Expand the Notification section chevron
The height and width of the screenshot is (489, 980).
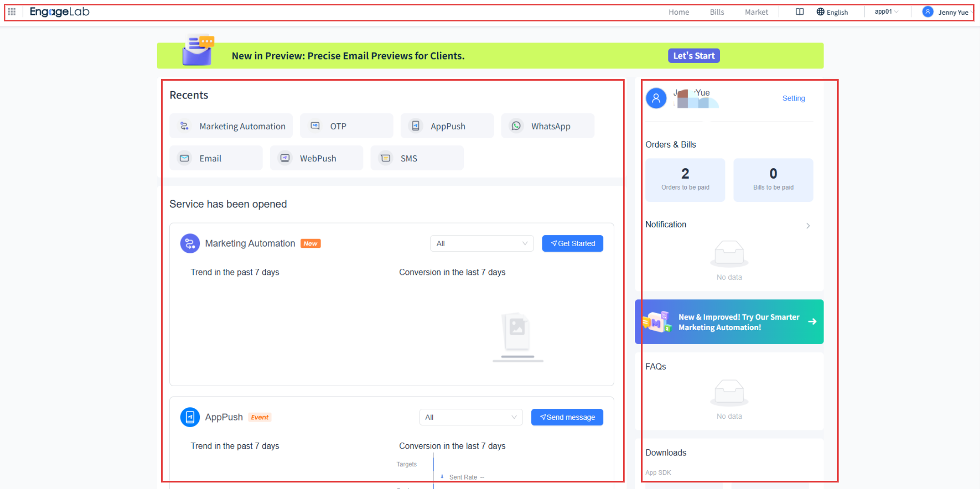point(808,226)
